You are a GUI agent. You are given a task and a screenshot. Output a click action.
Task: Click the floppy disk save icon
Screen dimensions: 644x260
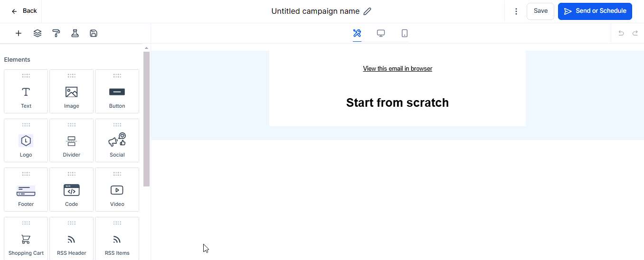94,33
